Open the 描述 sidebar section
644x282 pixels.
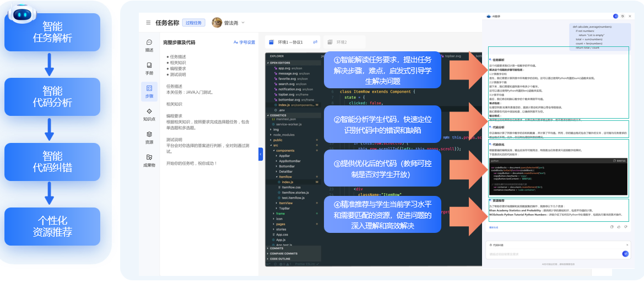149,45
